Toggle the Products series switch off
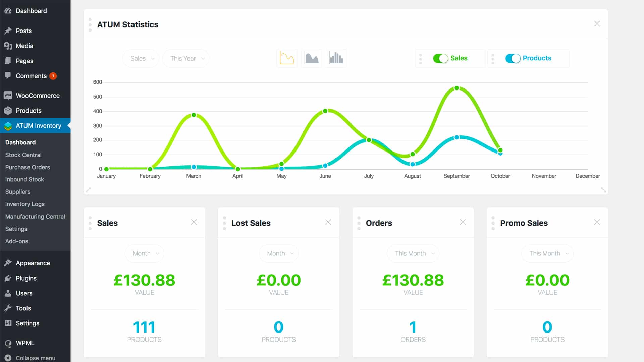The height and width of the screenshot is (362, 644). 513,58
